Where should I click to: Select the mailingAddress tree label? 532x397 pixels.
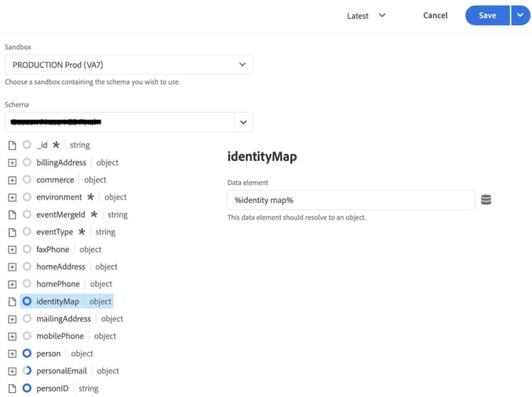tap(63, 319)
